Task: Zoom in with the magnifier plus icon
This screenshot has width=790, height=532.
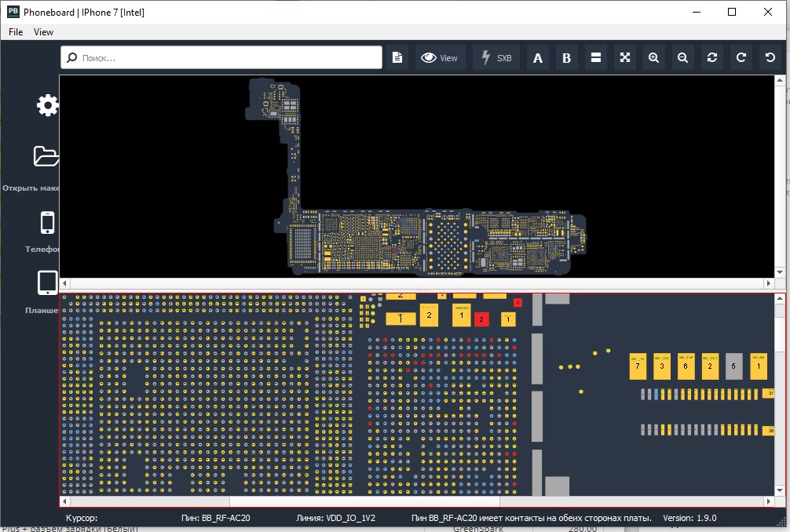Action: (653, 57)
